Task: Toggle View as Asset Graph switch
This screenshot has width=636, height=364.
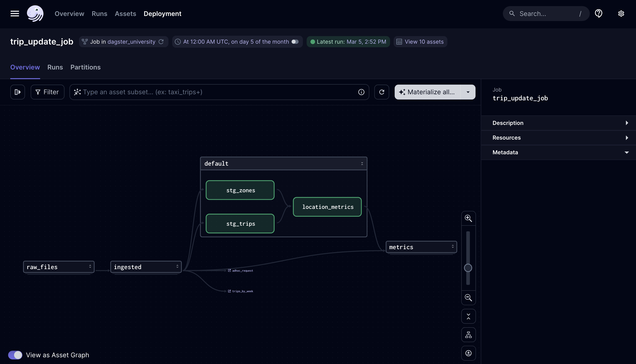Action: 15,355
